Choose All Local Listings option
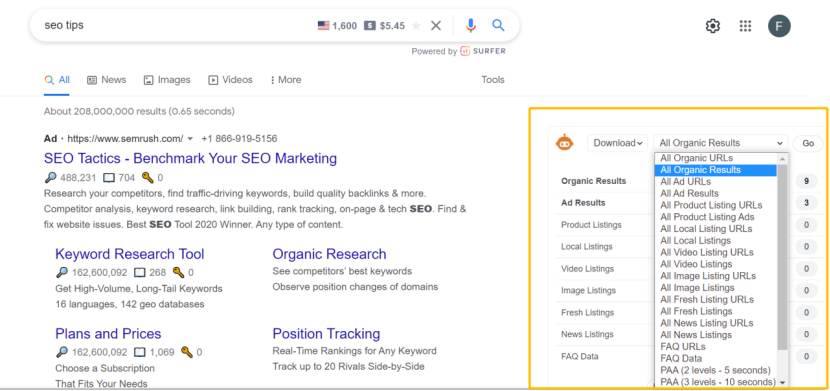 click(716, 241)
